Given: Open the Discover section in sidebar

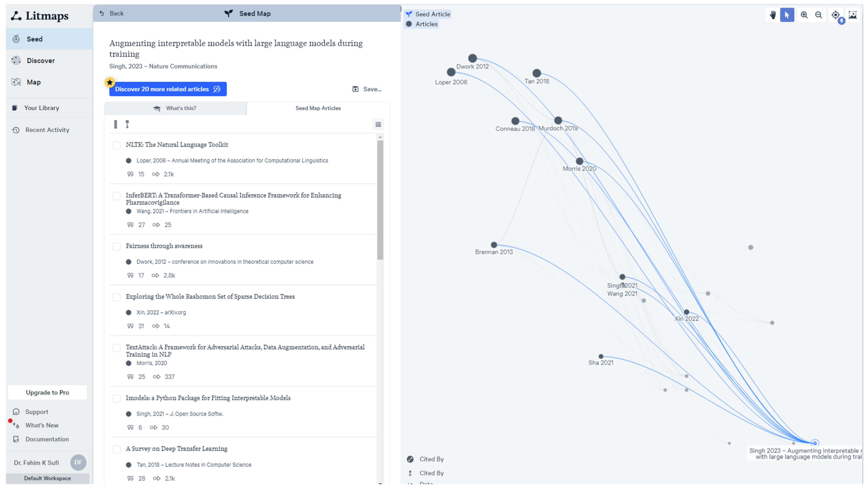Looking at the screenshot, I should 40,61.
